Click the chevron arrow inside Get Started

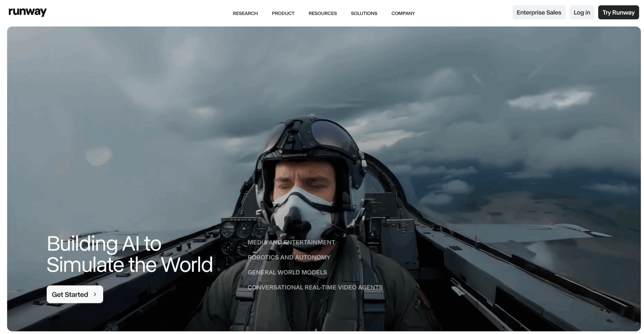[95, 294]
